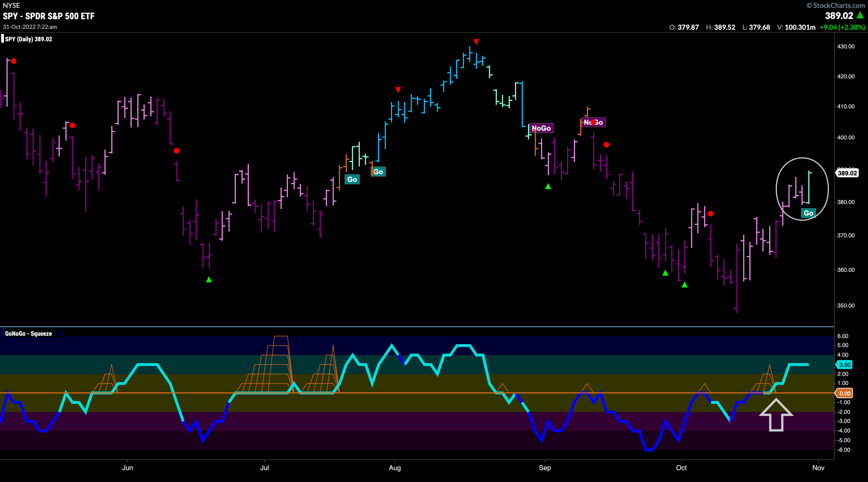Click the red dot at the chart's far-left top
The width and height of the screenshot is (868, 482).
(14, 61)
